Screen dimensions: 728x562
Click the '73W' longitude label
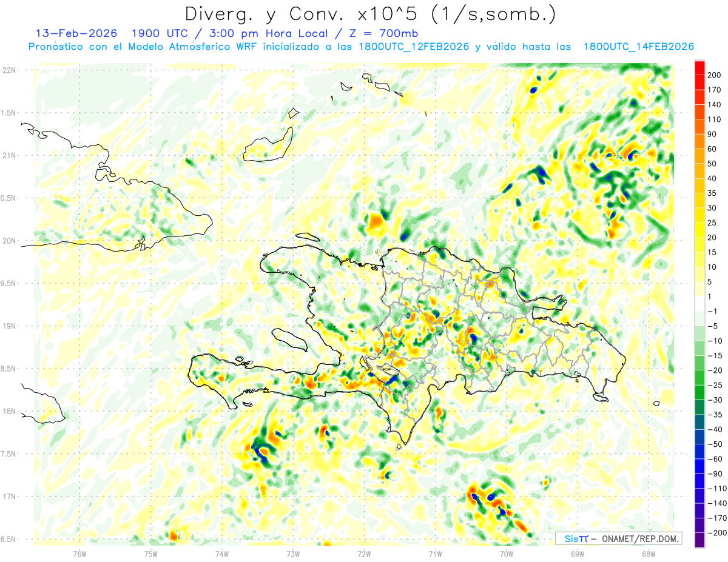tap(292, 554)
